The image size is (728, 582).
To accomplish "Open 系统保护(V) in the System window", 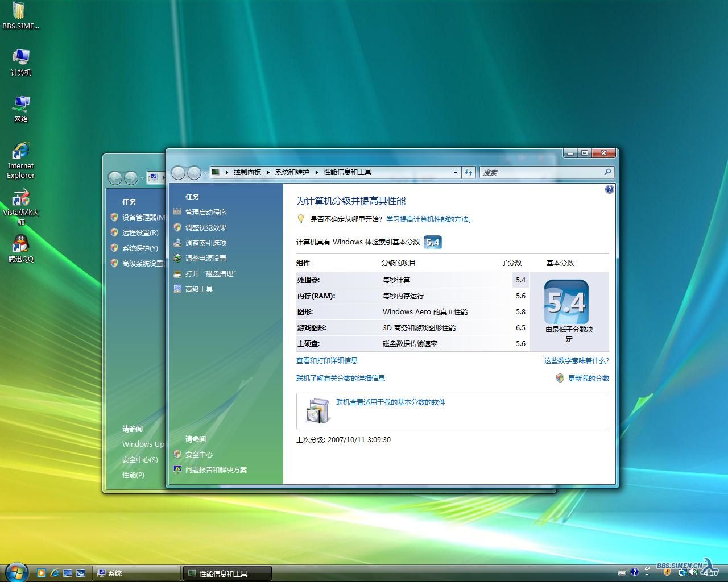I will [140, 248].
